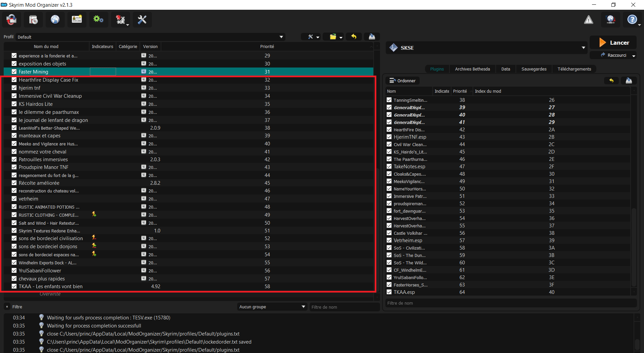Click the warning triangle problems icon

pyautogui.click(x=589, y=20)
